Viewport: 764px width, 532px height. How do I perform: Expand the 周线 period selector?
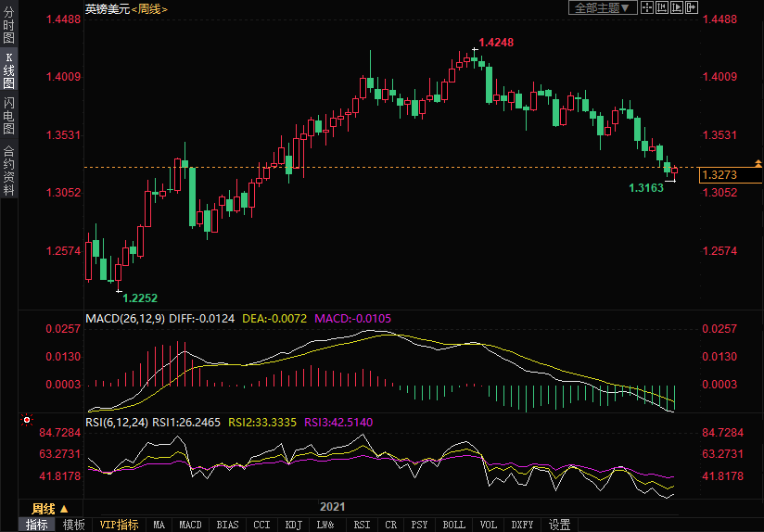50,508
